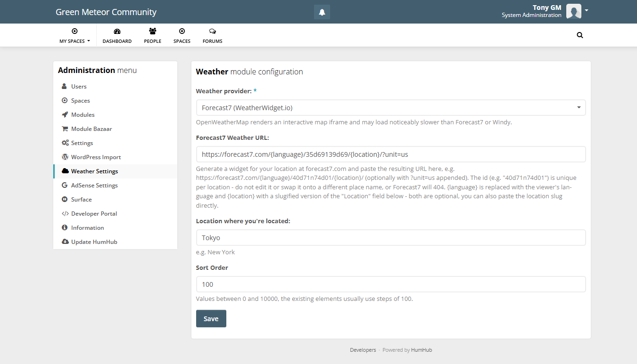637x364 pixels.
Task: Open the search magnifier icon
Action: pos(580,35)
